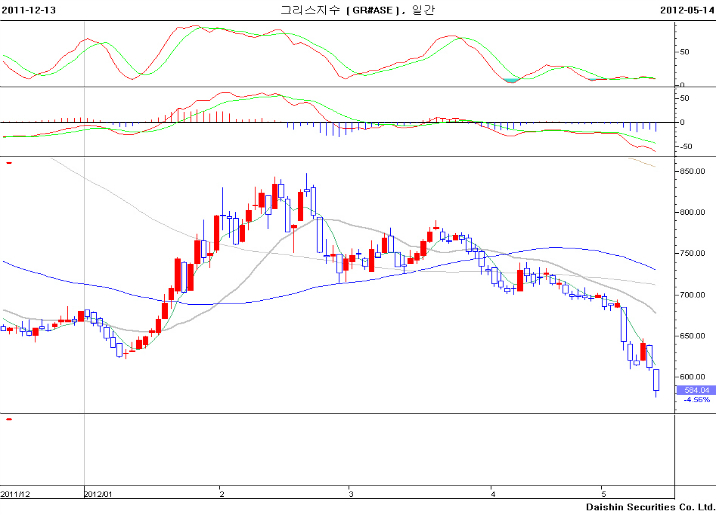Click the red marker atop the price panel
Image resolution: width=716 pixels, height=515 pixels.
[x=8, y=162]
